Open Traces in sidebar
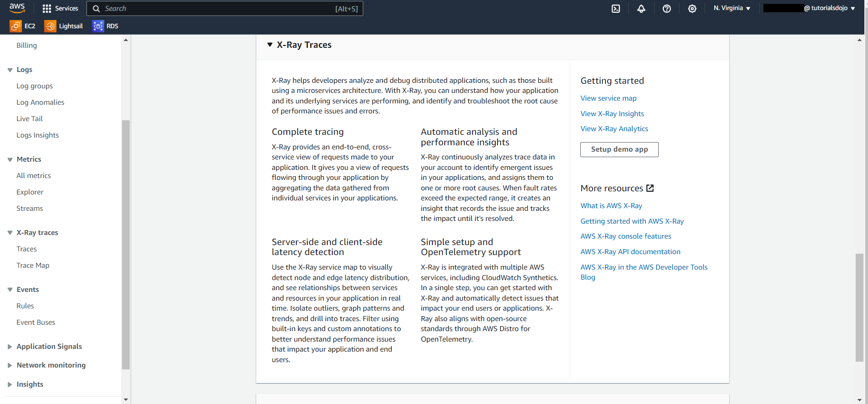The width and height of the screenshot is (868, 404). pos(26,249)
